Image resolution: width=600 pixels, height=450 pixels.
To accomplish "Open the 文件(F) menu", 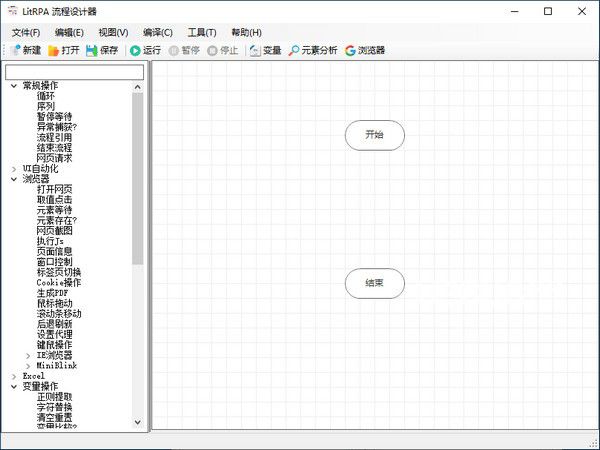I will point(26,33).
